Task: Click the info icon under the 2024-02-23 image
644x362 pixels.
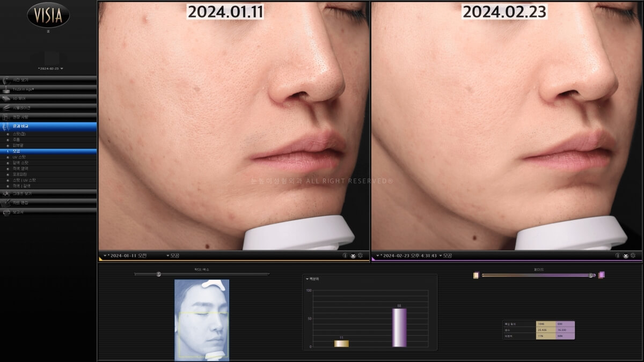Action: coord(618,256)
